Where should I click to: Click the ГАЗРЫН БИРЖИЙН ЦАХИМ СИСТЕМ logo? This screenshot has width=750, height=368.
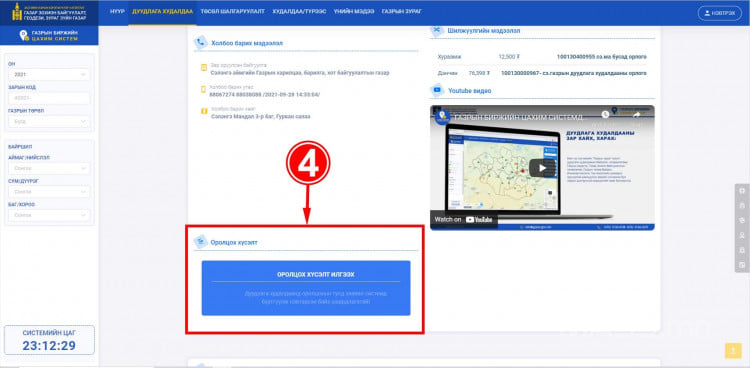pyautogui.click(x=49, y=35)
